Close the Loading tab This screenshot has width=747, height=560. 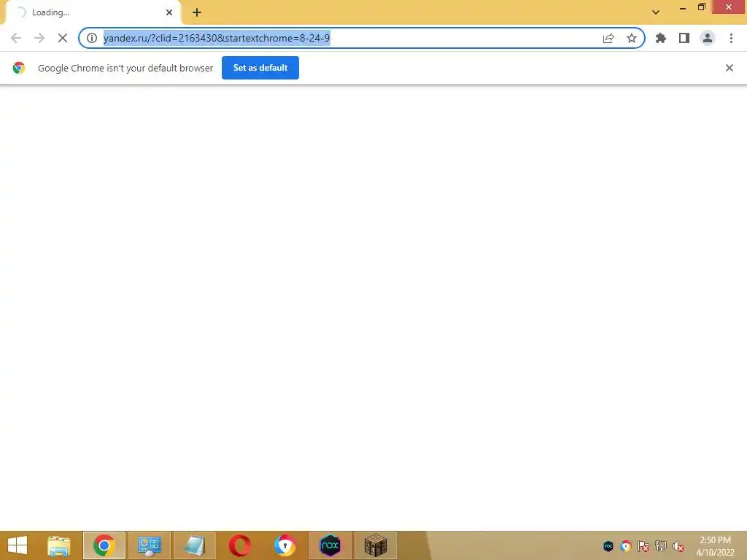pyautogui.click(x=169, y=12)
